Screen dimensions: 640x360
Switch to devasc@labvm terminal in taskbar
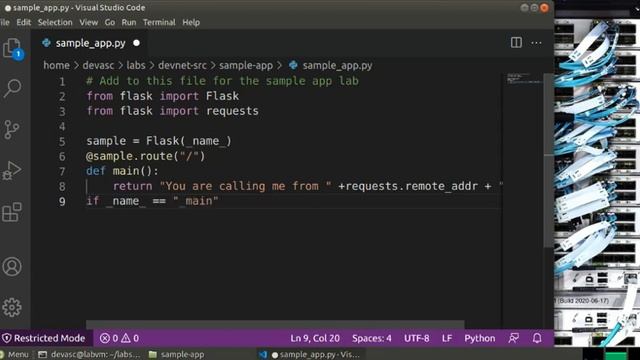[x=89, y=354]
